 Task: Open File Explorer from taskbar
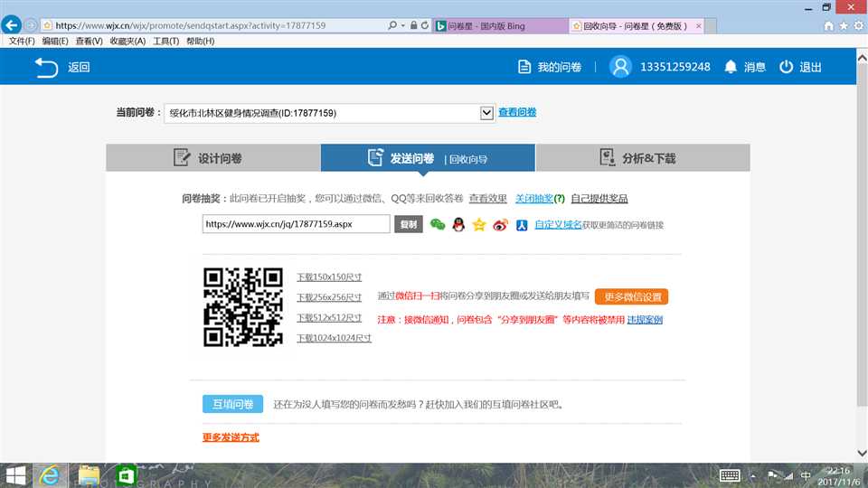[x=89, y=476]
